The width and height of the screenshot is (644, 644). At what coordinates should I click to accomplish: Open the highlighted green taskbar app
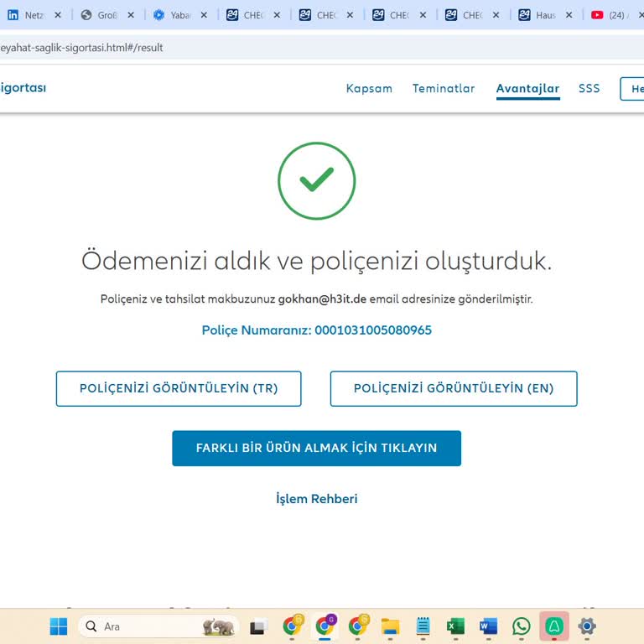tap(554, 626)
